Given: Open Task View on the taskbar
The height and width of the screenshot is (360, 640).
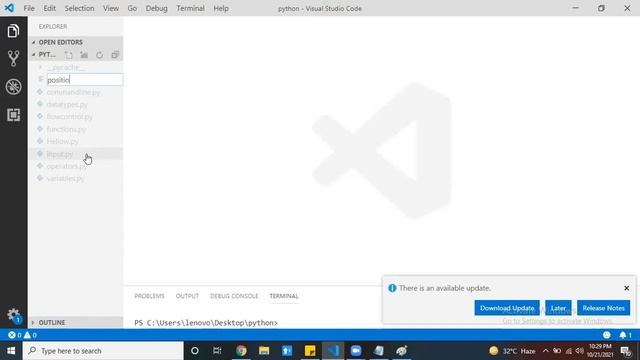Looking at the screenshot, I should (217, 351).
